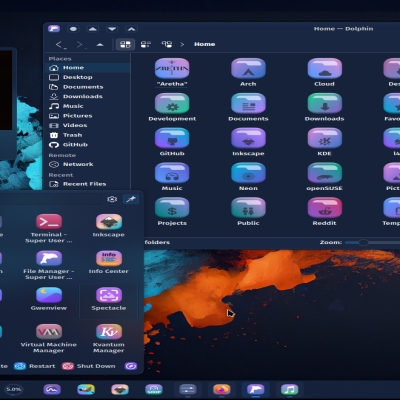Switch Dolphin to icons view mode
Viewport: 400px width, 400px height.
(125, 44)
